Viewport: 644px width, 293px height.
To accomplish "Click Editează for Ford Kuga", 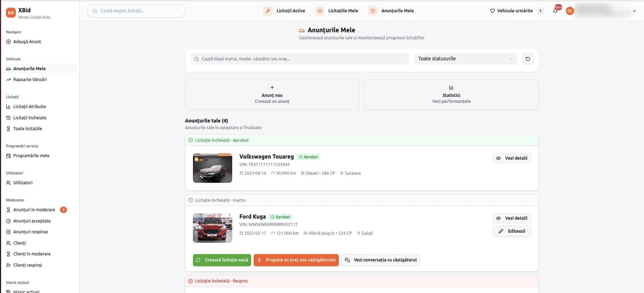I will (512, 231).
